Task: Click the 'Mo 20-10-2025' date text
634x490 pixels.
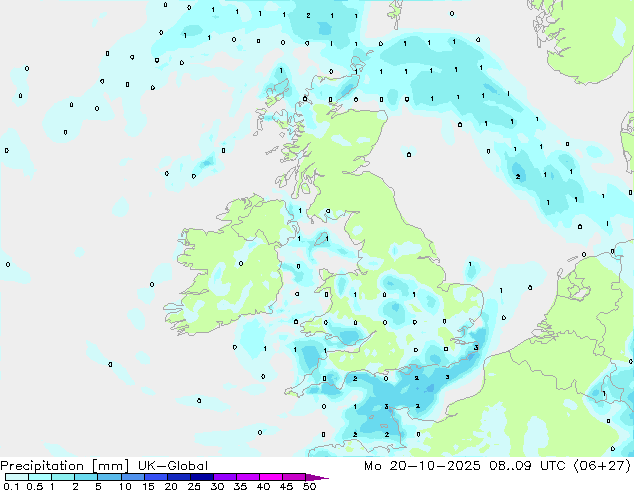Action: pos(422,466)
